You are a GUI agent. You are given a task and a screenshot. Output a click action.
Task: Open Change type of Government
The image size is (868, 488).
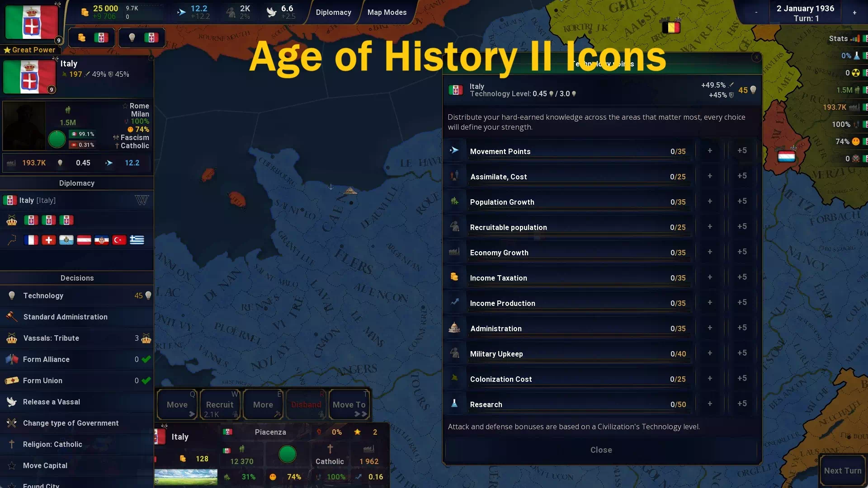pos(77,423)
